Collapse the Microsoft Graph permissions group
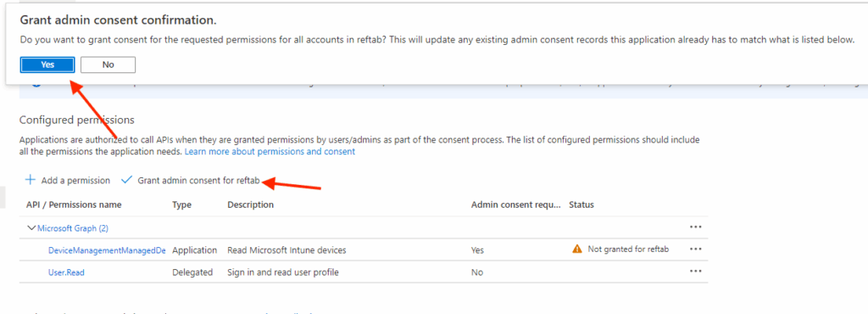868x314 pixels. tap(31, 227)
